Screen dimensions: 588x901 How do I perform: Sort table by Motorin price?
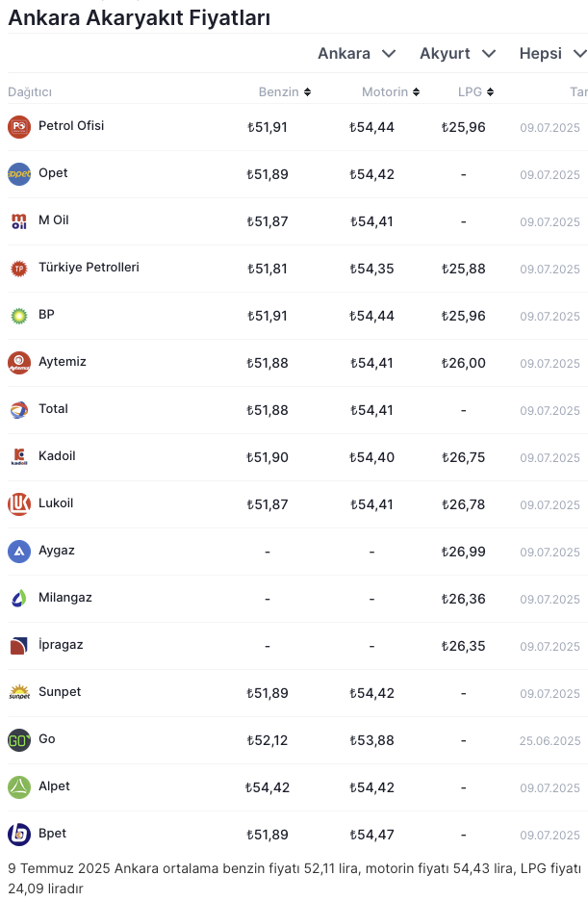click(391, 92)
